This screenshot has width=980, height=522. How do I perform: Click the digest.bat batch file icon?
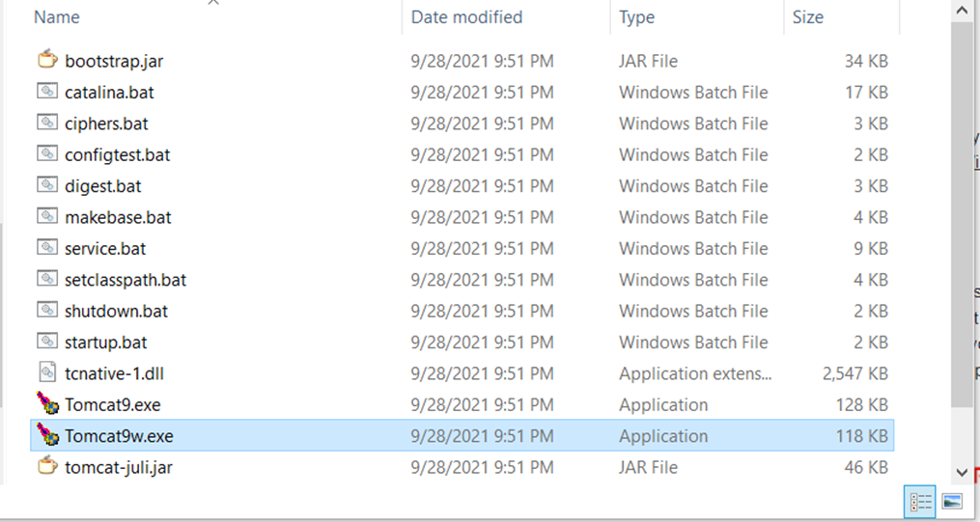47,185
